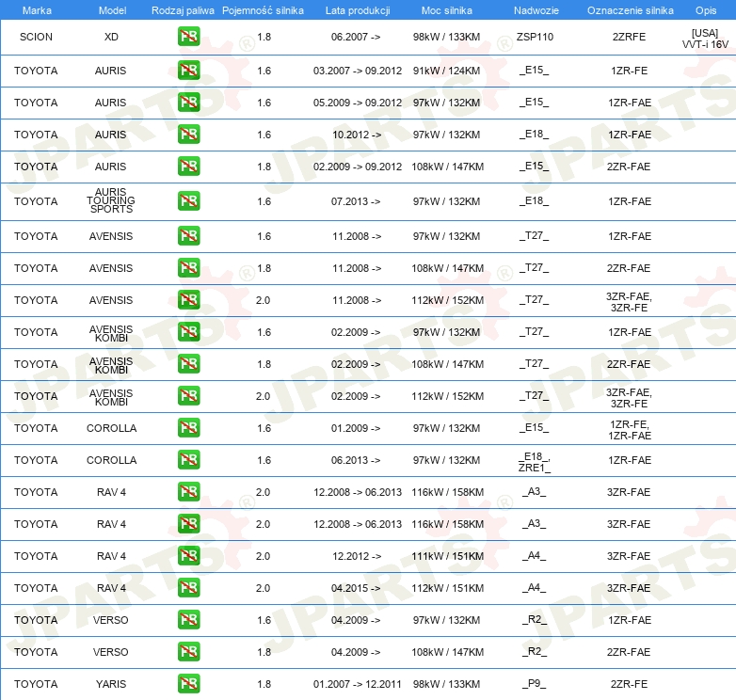Click the 06.2013 -> production date
Image resolution: width=736 pixels, height=700 pixels.
[x=356, y=460]
